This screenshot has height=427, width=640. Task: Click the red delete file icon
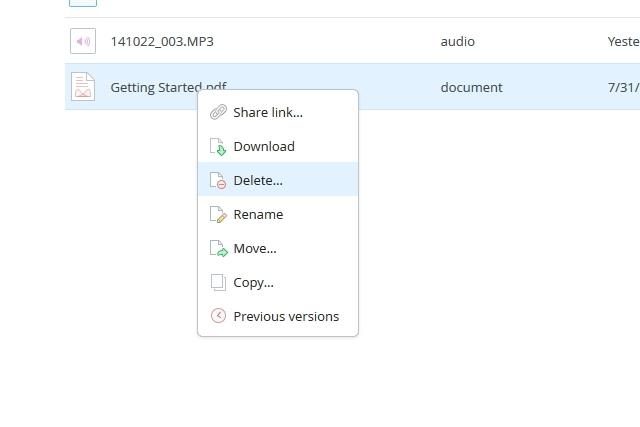pos(218,180)
